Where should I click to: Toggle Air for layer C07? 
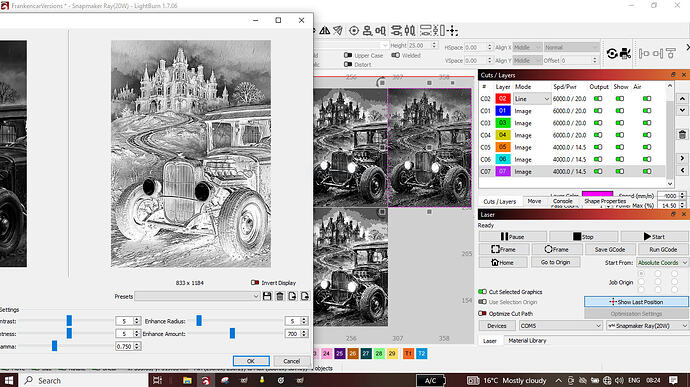tap(647, 171)
